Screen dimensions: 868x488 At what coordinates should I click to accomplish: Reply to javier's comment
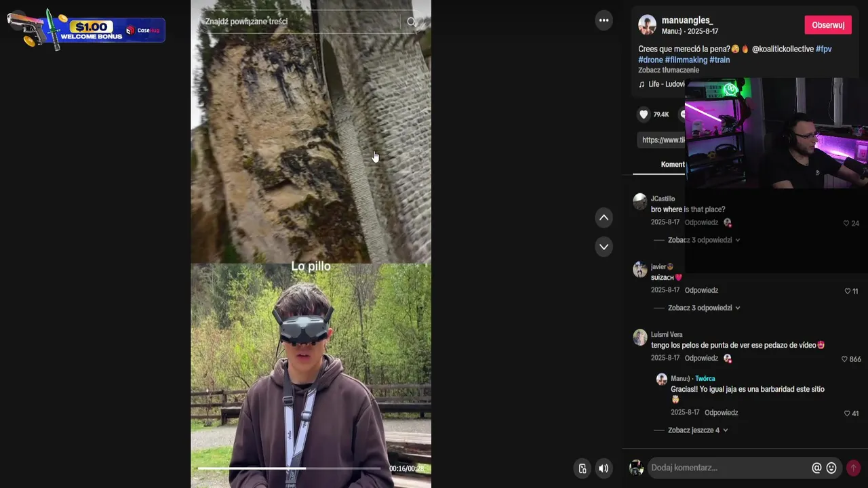(x=701, y=290)
